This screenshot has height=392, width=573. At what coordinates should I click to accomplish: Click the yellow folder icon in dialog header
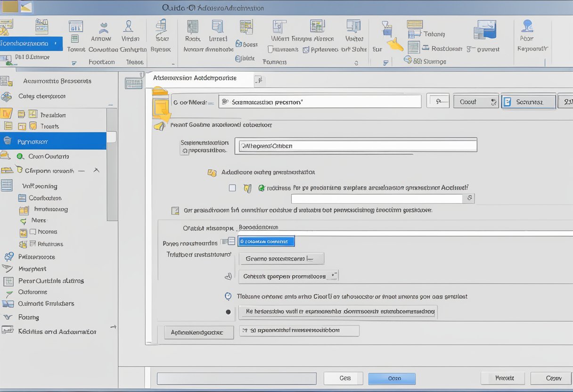[161, 103]
